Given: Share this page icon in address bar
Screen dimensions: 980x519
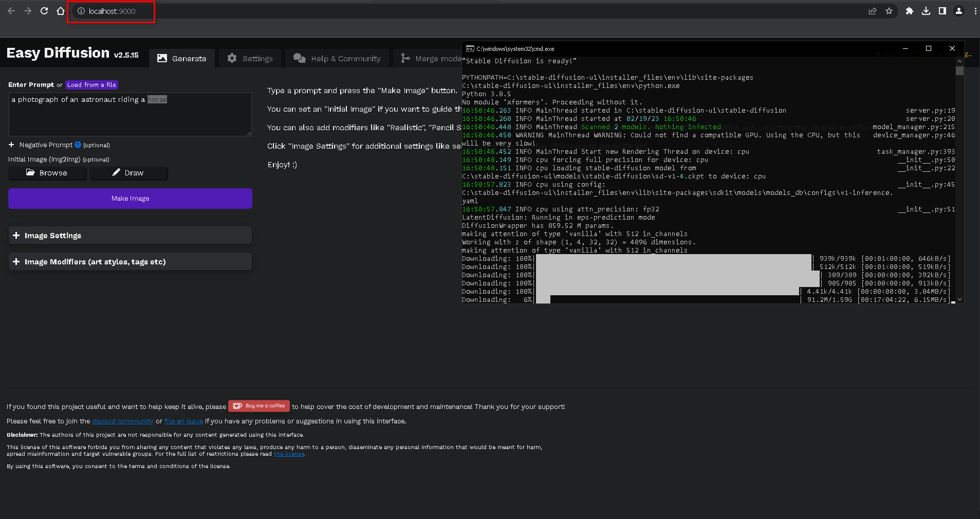Looking at the screenshot, I should pyautogui.click(x=873, y=11).
